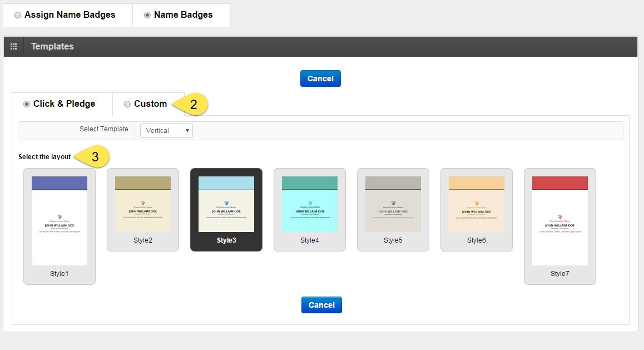Click the Name Badges tab label
The width and height of the screenshot is (644, 350).
click(183, 15)
